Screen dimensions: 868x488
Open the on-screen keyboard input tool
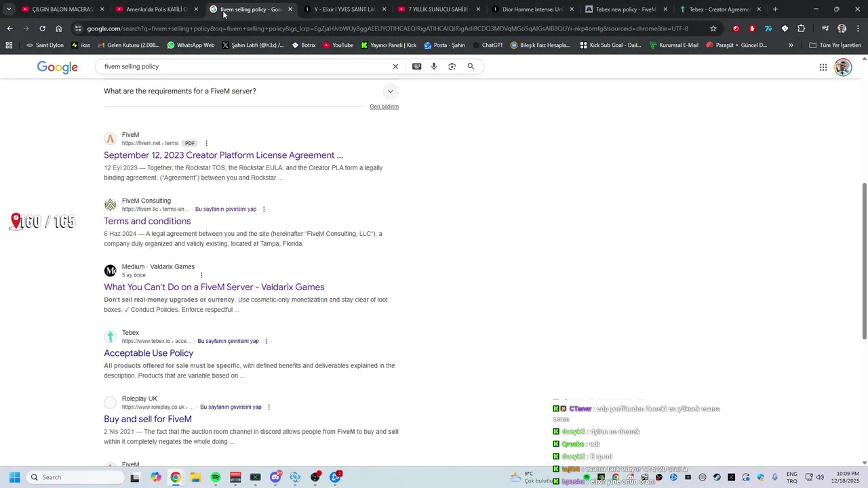pos(416,66)
